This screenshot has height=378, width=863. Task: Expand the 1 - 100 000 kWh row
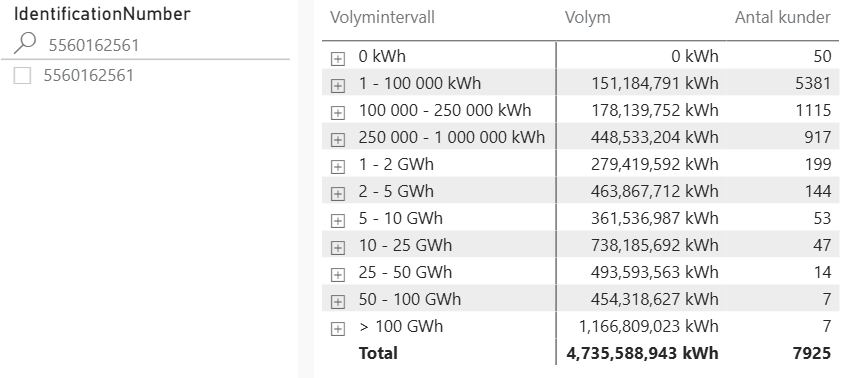coord(337,85)
